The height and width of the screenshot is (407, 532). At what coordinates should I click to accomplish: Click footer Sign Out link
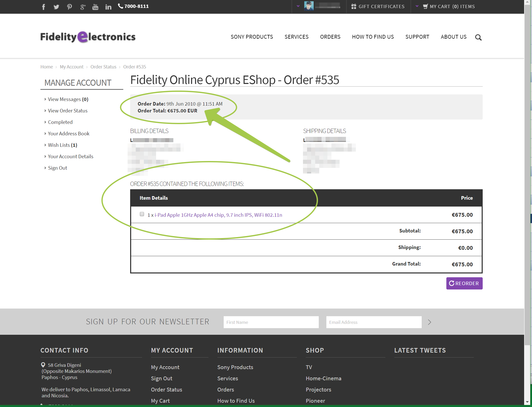(162, 378)
